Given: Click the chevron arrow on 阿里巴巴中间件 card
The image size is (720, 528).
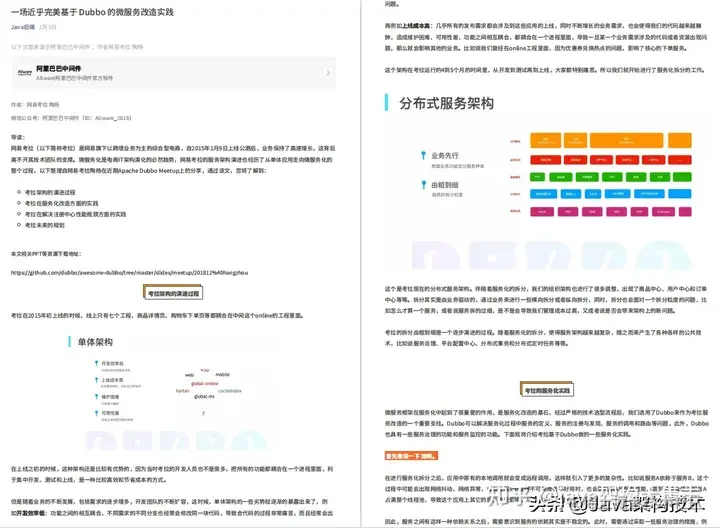Looking at the screenshot, I should [328, 73].
